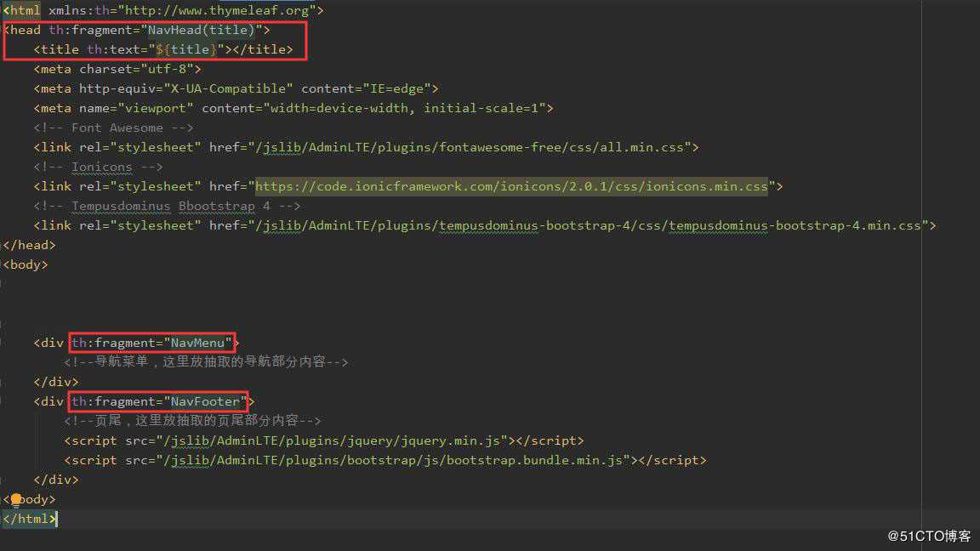Viewport: 980px width, 551px height.
Task: Click the jquery.min.js script src path
Action: coord(331,441)
